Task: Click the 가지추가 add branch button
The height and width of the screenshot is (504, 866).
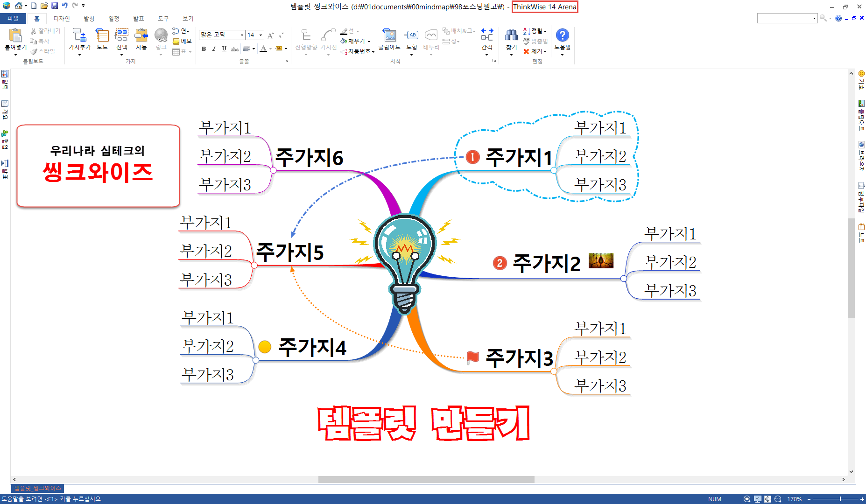Action: pyautogui.click(x=79, y=39)
